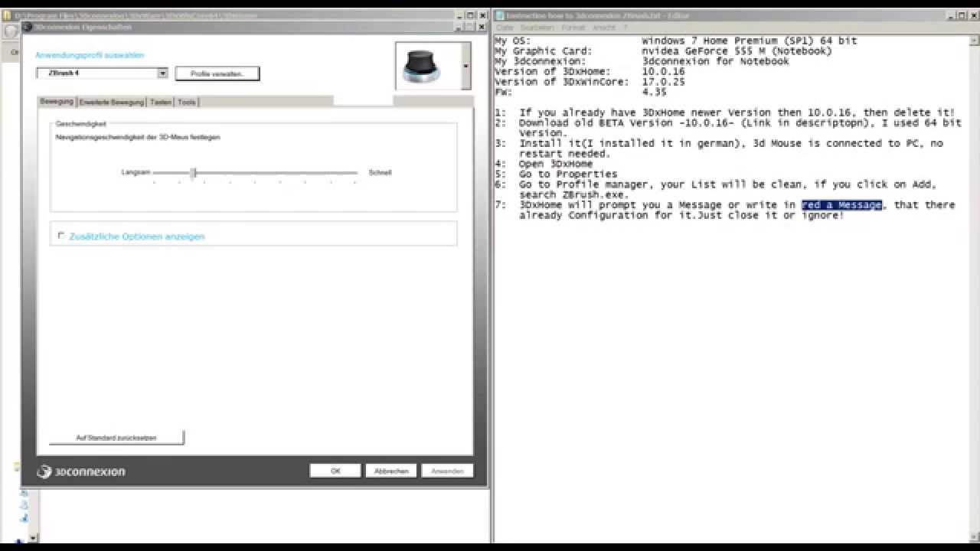Open the 'Ansicht' menu in Editor
This screenshot has height=551, width=980.
[x=604, y=28]
